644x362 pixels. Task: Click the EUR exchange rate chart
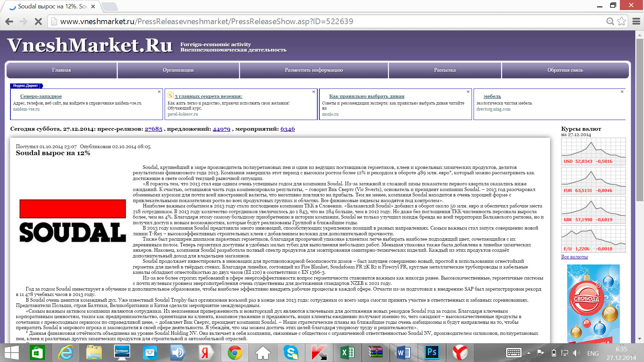[x=593, y=180]
